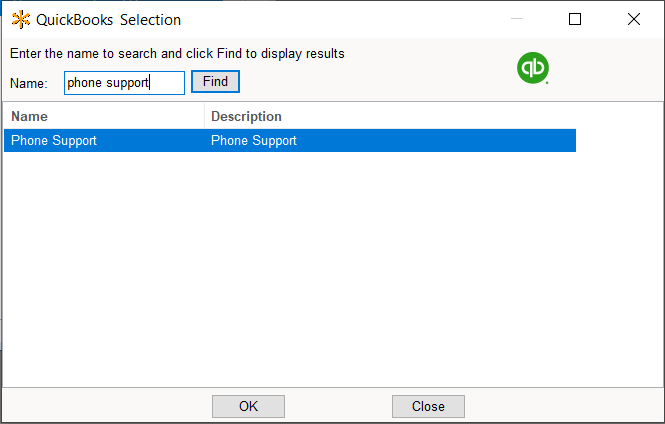
Task: Click the green QuickBooks logo
Action: click(532, 68)
